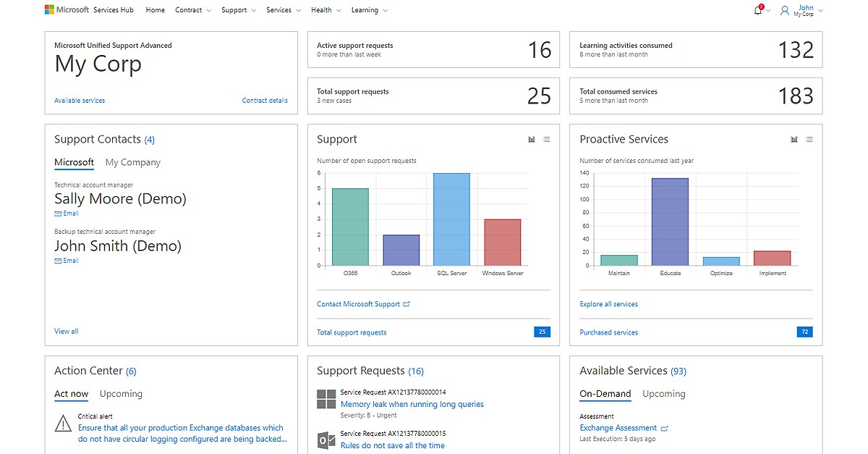868x454 pixels.
Task: Click critical alert warning triangle icon
Action: (x=63, y=424)
